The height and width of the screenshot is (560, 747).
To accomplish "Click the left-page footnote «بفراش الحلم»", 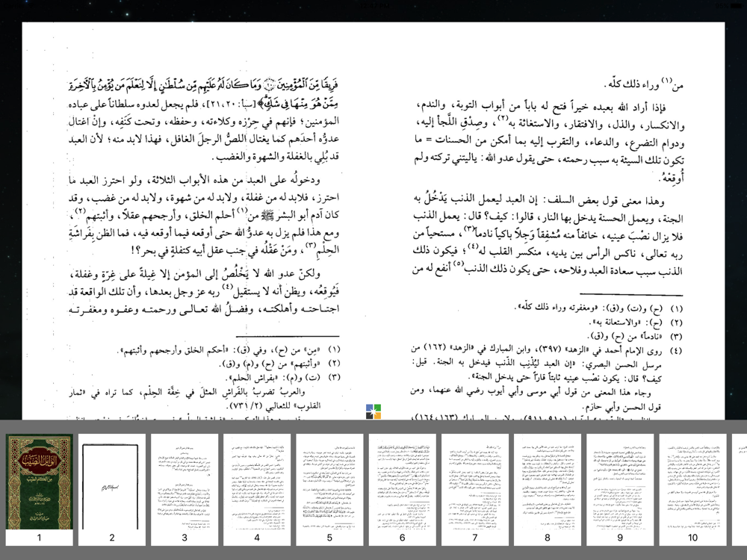I will click(282, 377).
